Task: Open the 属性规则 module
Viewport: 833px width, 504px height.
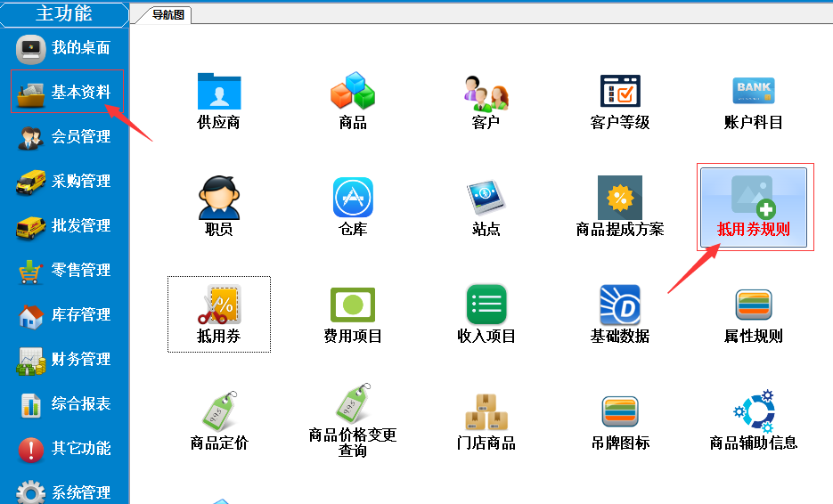Action: 754,316
